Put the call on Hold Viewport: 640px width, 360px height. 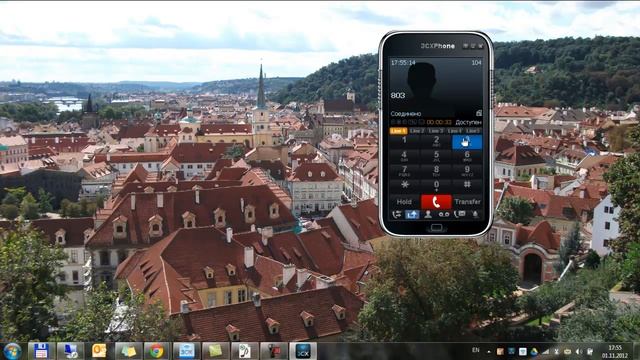click(404, 202)
